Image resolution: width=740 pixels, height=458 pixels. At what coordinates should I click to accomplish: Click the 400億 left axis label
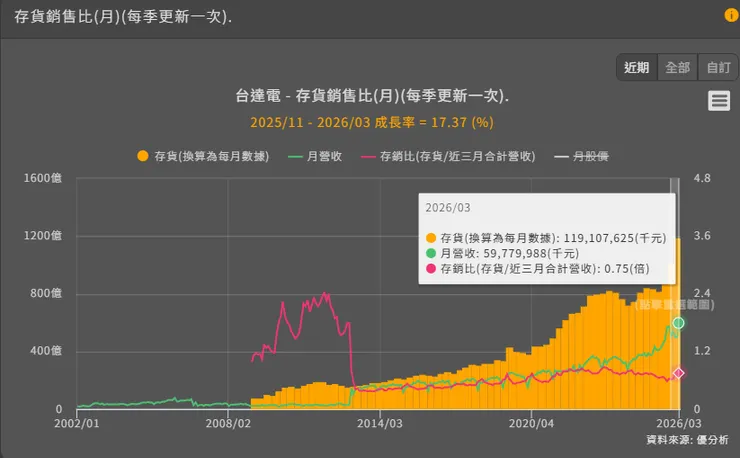coord(46,351)
